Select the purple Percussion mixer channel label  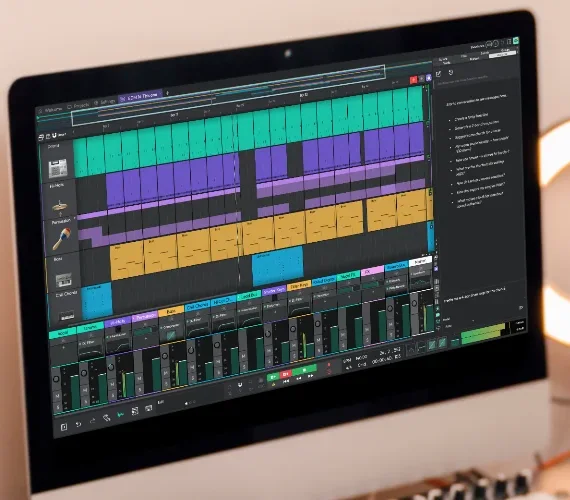click(x=145, y=317)
